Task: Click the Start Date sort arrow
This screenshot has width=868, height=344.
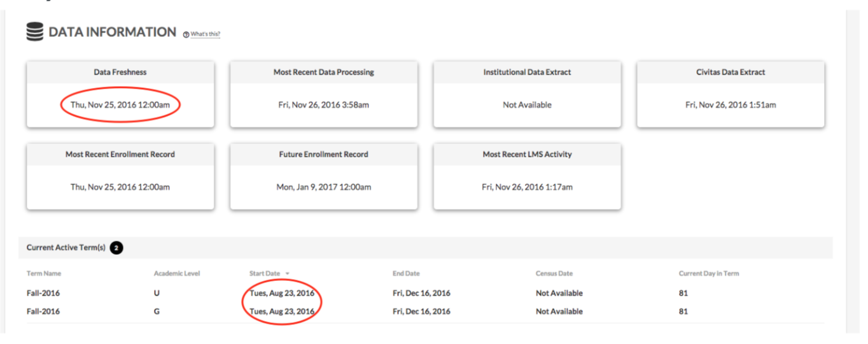Action: (x=288, y=274)
